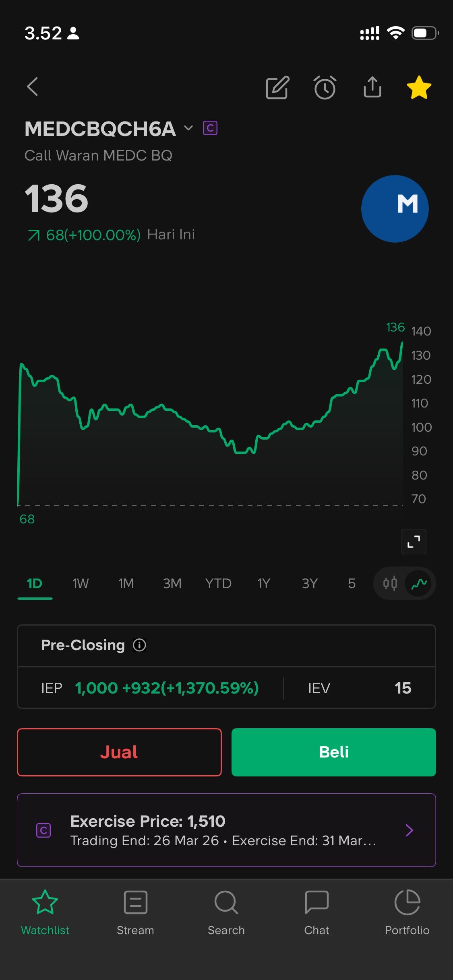Set a price alert with clock icon
This screenshot has height=980, width=453.
(x=325, y=87)
